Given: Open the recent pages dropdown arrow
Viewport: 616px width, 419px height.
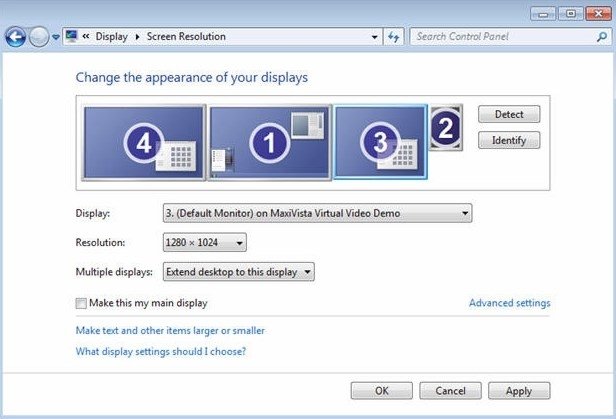Looking at the screenshot, I should (56, 37).
